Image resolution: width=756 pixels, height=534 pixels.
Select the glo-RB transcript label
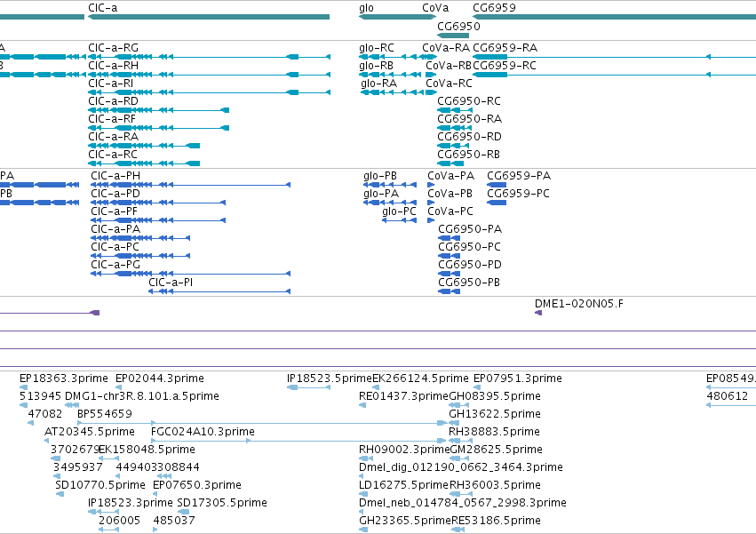tap(377, 66)
